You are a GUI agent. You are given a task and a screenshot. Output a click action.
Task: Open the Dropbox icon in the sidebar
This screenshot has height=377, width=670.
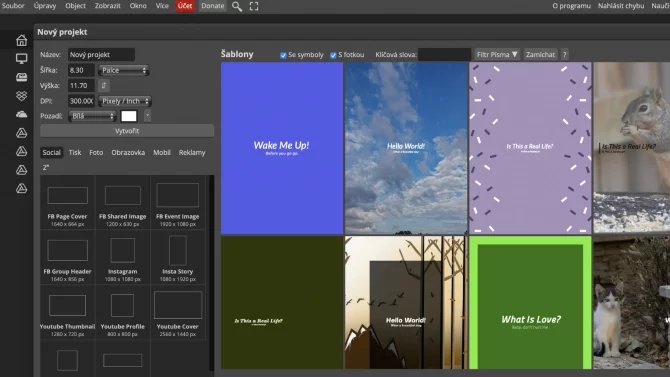(x=21, y=95)
